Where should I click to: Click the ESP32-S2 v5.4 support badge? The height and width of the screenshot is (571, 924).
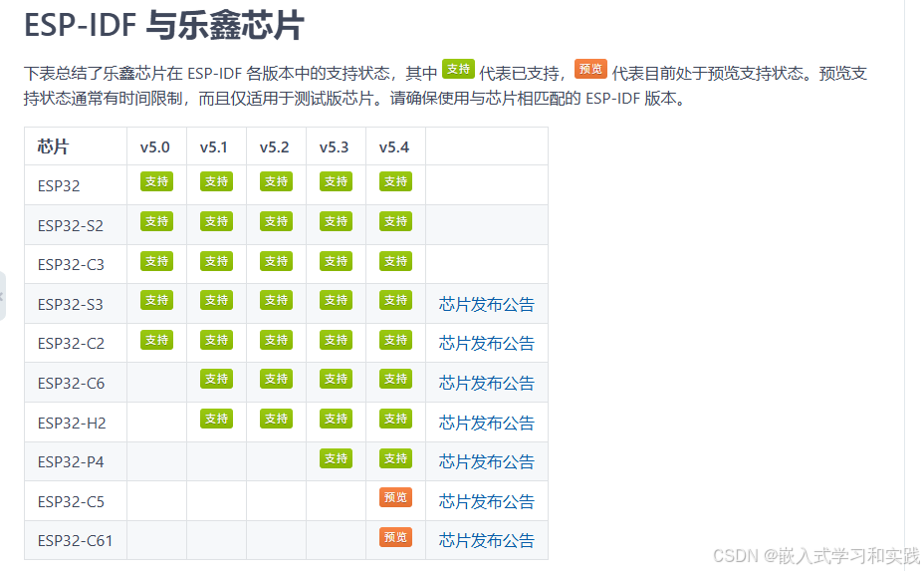point(395,222)
